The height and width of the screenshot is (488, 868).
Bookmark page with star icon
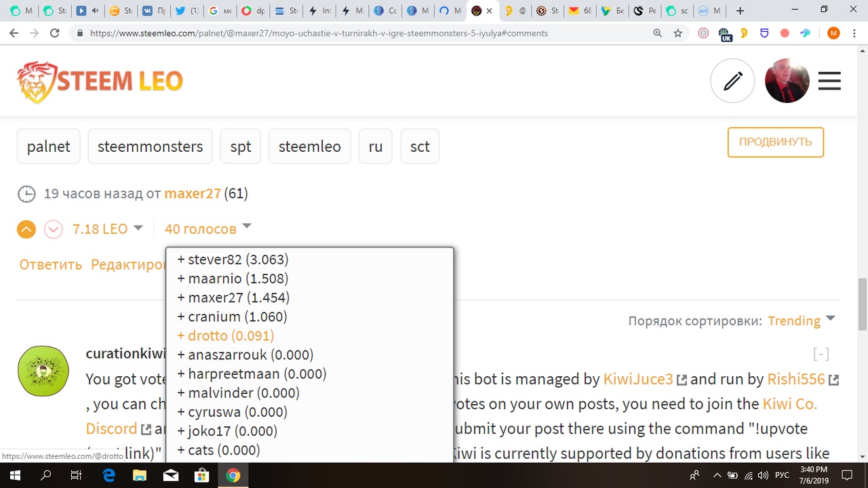[x=677, y=33]
